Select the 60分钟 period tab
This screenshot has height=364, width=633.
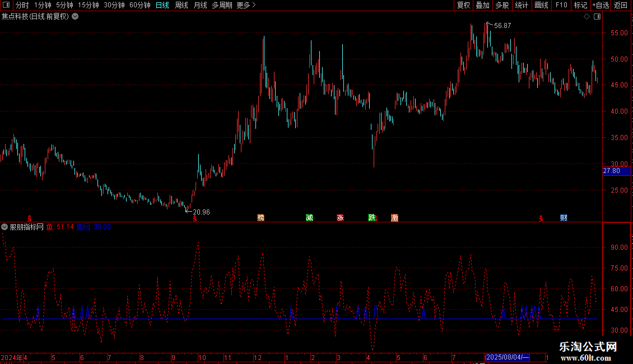coord(140,5)
